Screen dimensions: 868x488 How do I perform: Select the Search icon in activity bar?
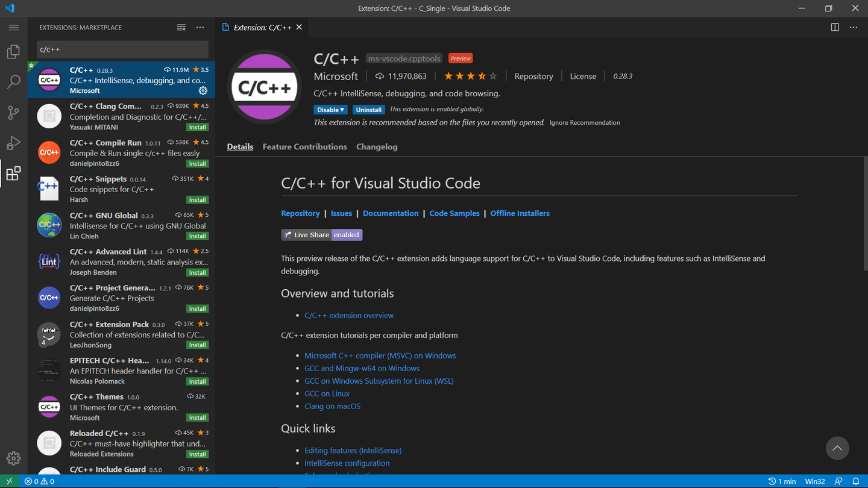[x=13, y=82]
